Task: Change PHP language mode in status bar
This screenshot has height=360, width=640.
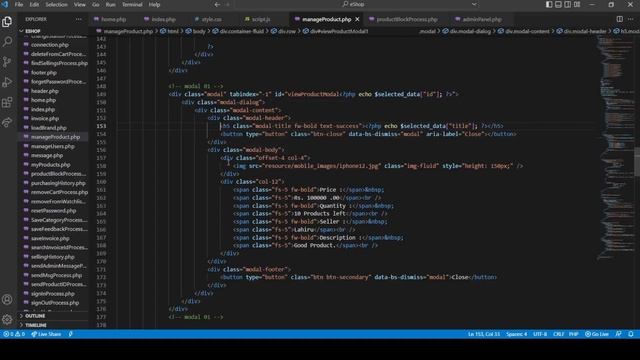Action: pyautogui.click(x=573, y=334)
